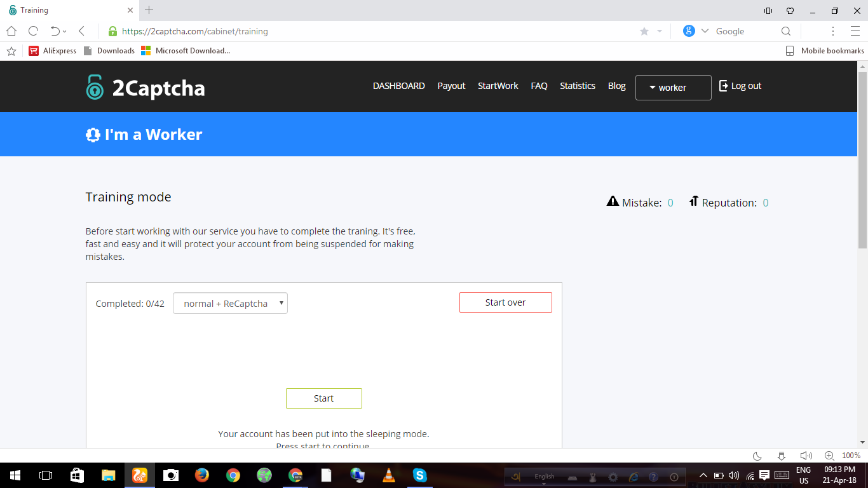Reload the page with refresh icon

tap(34, 31)
